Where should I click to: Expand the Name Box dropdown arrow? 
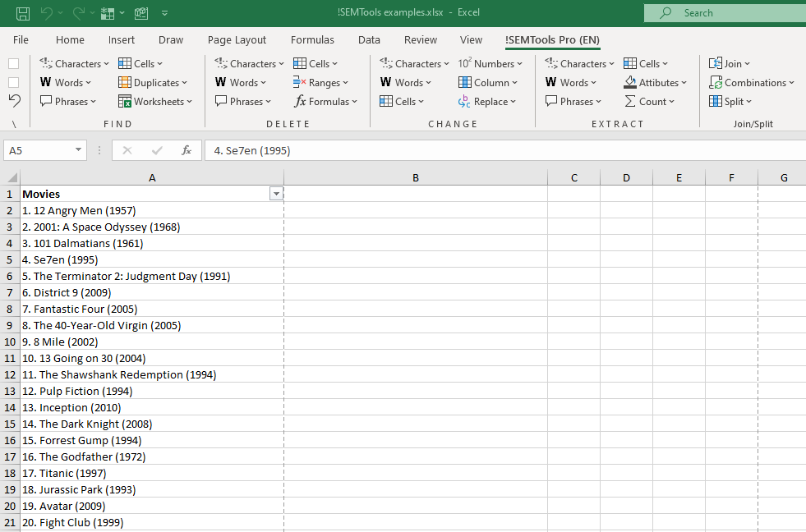[78, 150]
